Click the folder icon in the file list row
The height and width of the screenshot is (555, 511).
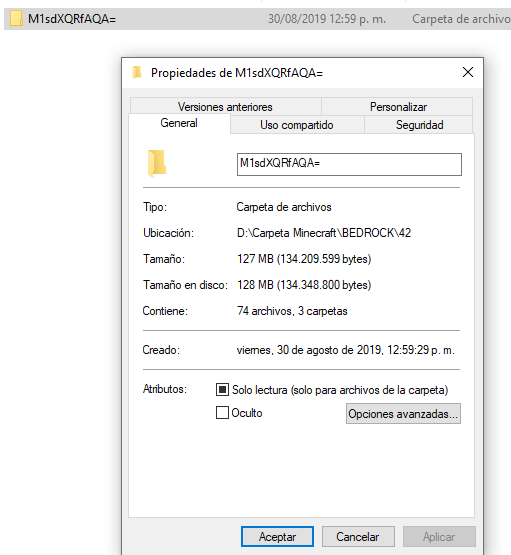tap(16, 18)
